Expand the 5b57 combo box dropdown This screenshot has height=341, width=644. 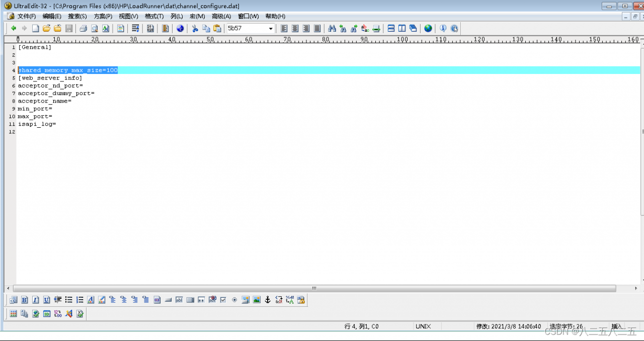click(271, 29)
